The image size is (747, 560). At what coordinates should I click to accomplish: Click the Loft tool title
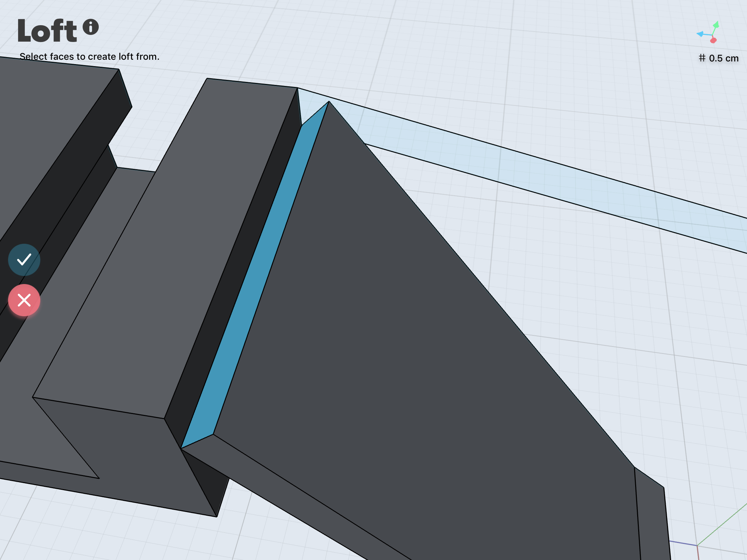pyautogui.click(x=47, y=31)
